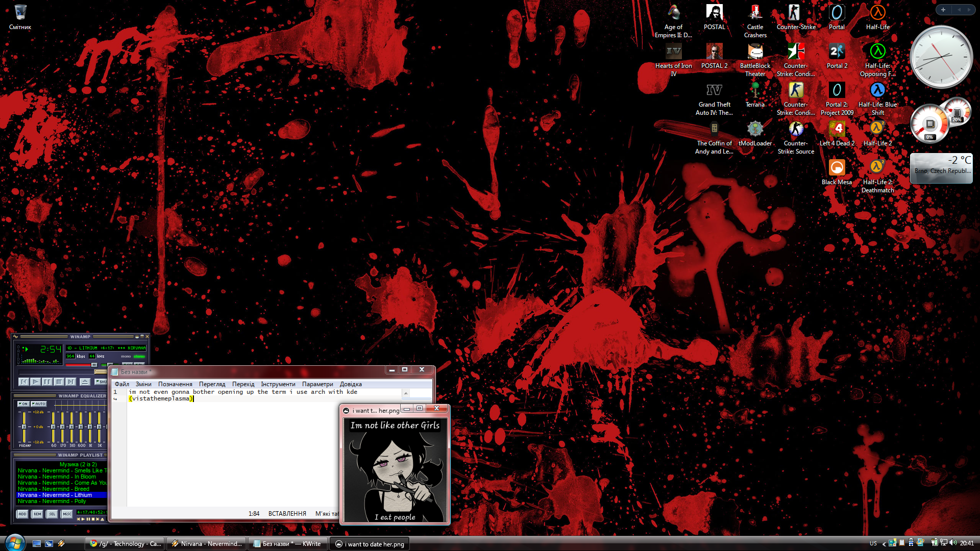Switch to the /g/ Technology taskbar button
Viewport: 980px width, 551px height.
tap(126, 544)
